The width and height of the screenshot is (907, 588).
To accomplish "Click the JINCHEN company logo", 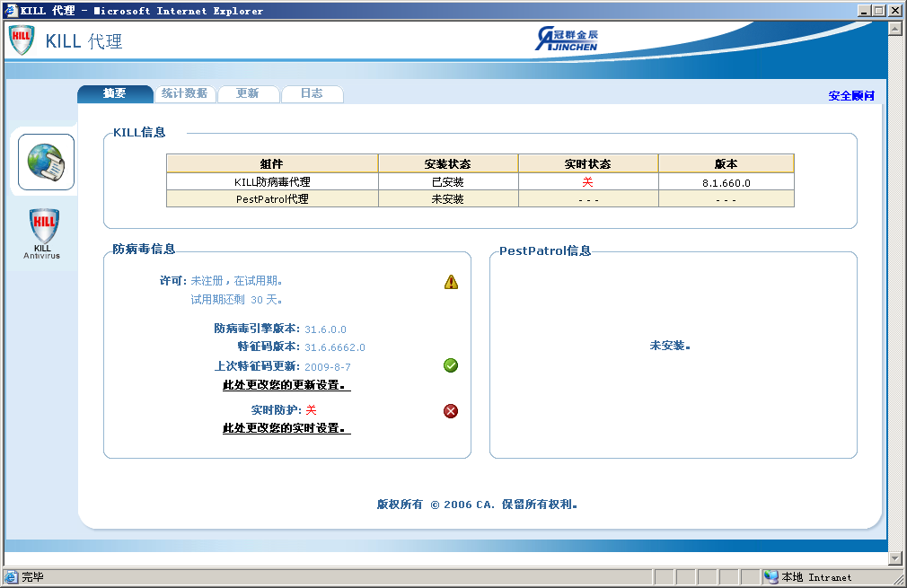I will tap(567, 39).
